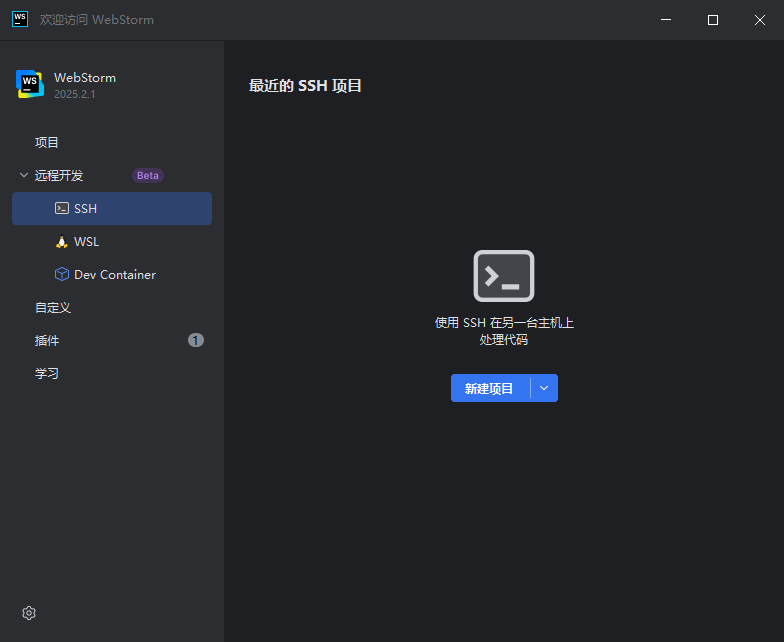The height and width of the screenshot is (642, 784).
Task: Click the WebStorm logo in the sidebar
Action: tap(30, 85)
